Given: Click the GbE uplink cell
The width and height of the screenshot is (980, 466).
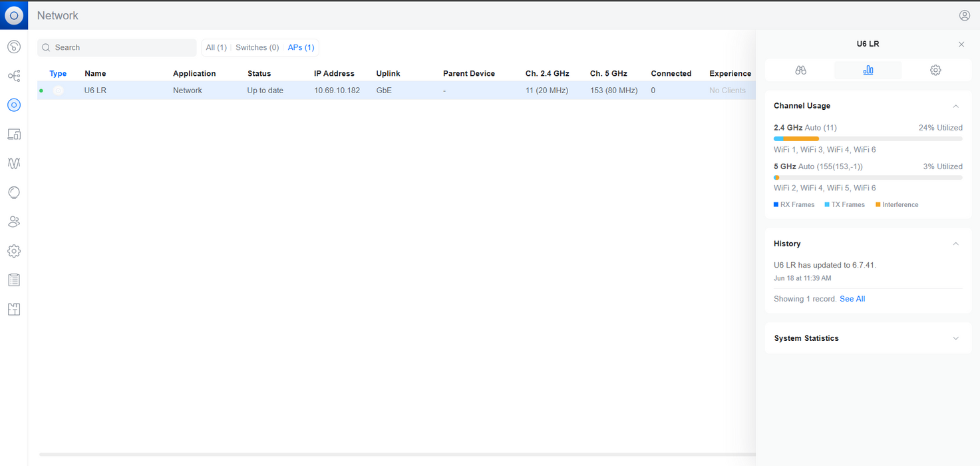Looking at the screenshot, I should pos(384,91).
